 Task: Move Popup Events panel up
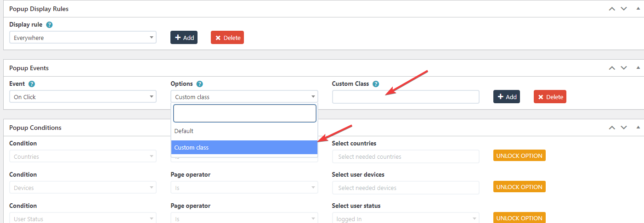tap(612, 68)
